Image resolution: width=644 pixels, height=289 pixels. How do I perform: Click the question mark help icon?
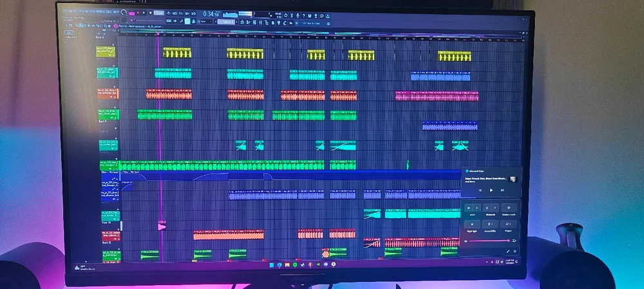coord(303,15)
